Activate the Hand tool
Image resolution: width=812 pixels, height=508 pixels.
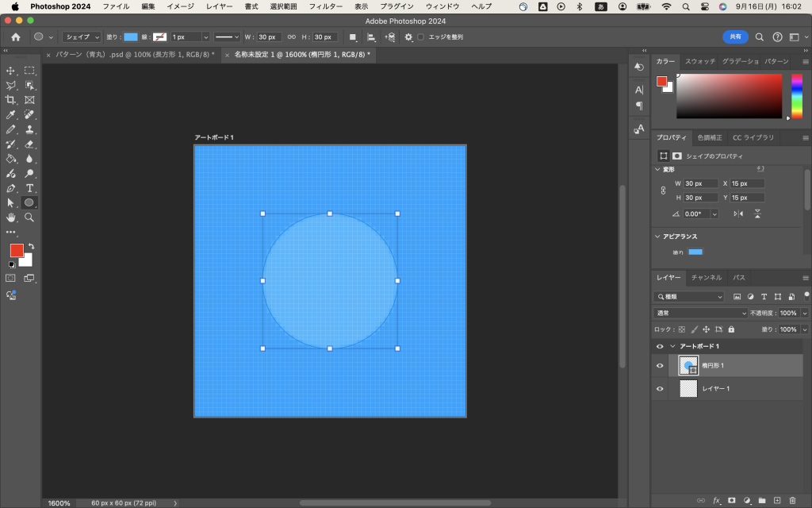[11, 217]
